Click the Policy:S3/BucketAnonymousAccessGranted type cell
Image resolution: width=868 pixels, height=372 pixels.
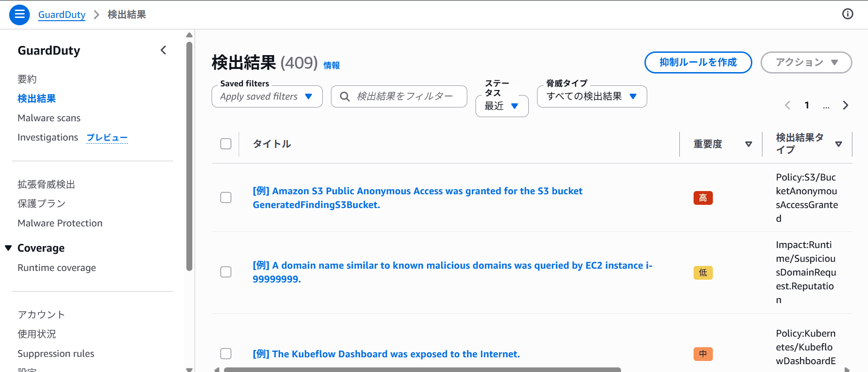[x=806, y=198]
